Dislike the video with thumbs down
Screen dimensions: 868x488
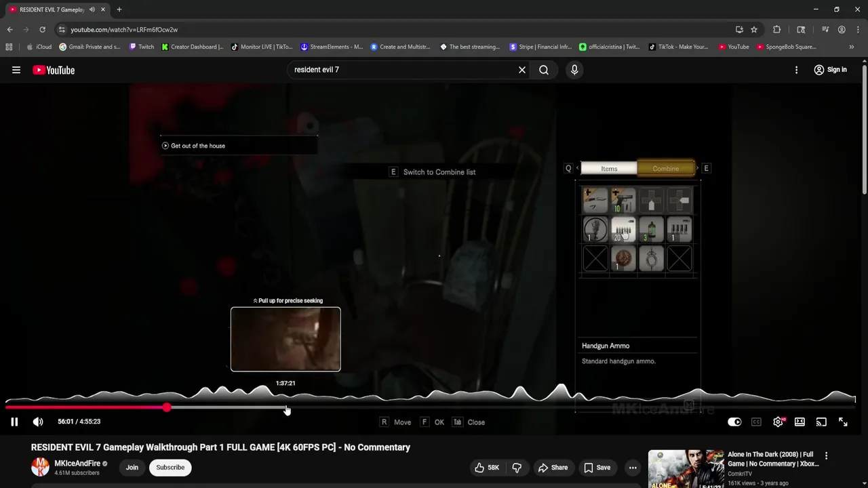[x=517, y=468]
